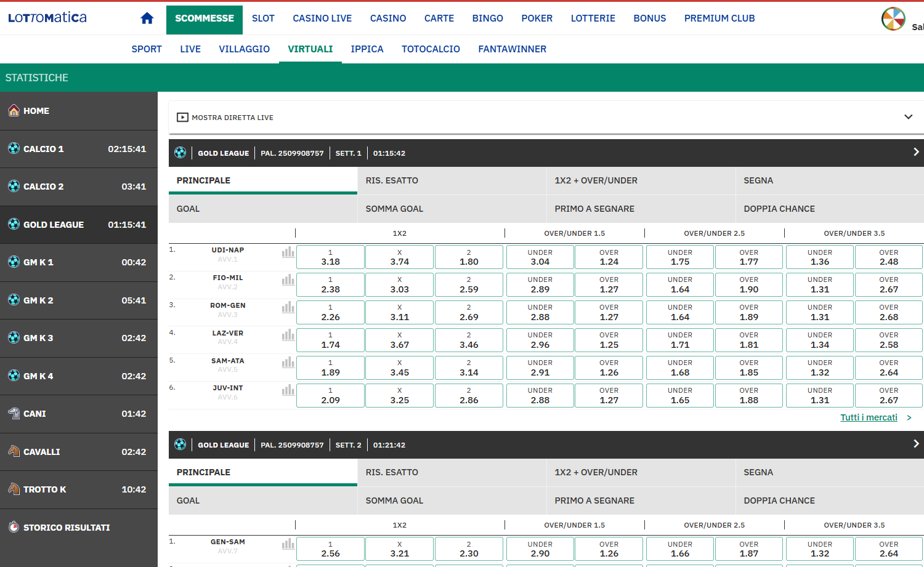Screen dimensions: 924x567
Task: Click the soccer ball icon next to Calcio 1
Action: 14,148
